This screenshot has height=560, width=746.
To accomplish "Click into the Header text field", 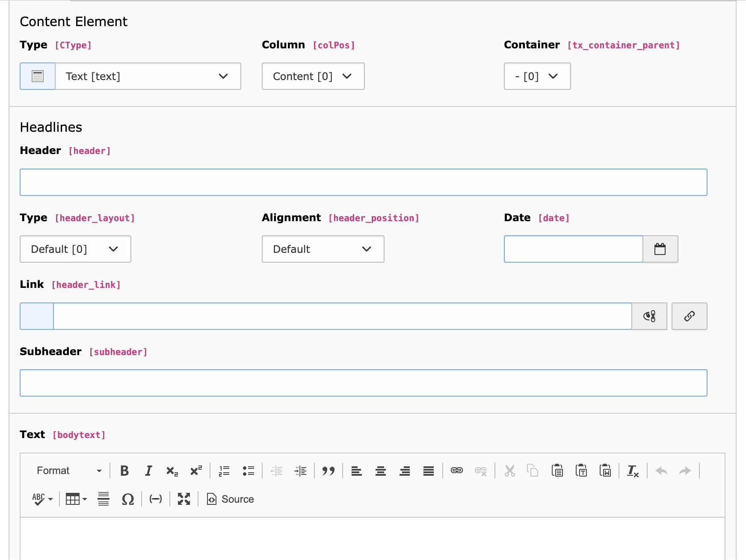I will [x=363, y=182].
